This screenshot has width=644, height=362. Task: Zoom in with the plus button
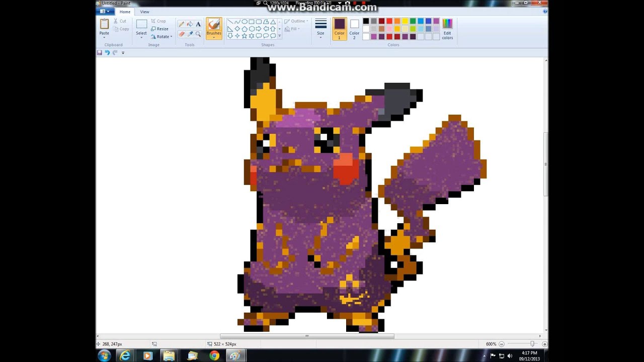(x=545, y=344)
